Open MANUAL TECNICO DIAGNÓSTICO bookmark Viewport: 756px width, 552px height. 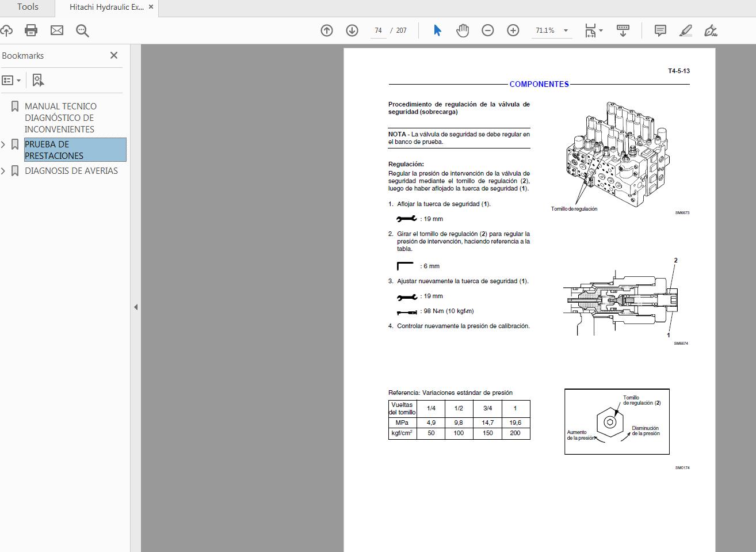(x=60, y=117)
